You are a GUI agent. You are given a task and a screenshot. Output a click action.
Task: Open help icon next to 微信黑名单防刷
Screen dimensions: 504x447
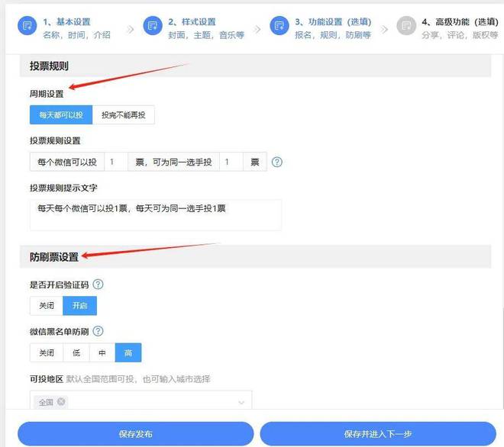point(98,331)
